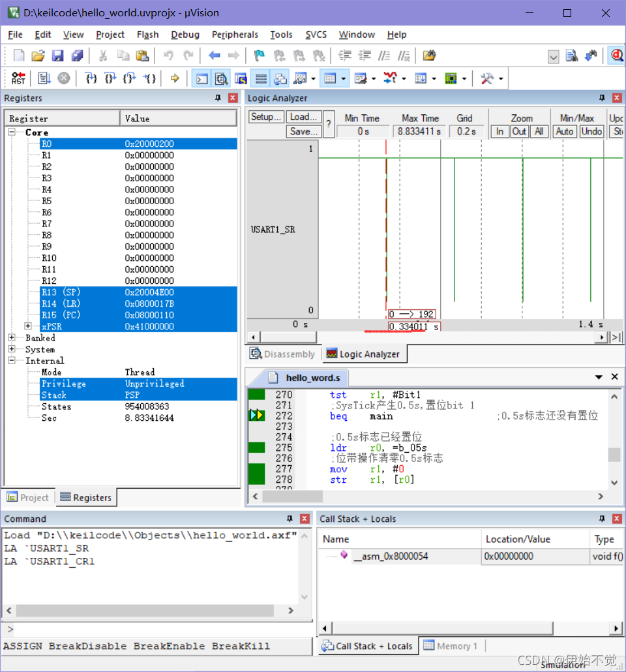Click the Logic Analyzer Load button
This screenshot has width=626, height=672.
click(303, 117)
